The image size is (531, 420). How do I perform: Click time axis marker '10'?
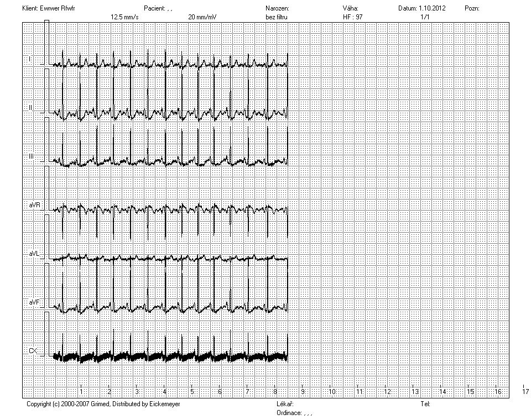tap(332, 392)
